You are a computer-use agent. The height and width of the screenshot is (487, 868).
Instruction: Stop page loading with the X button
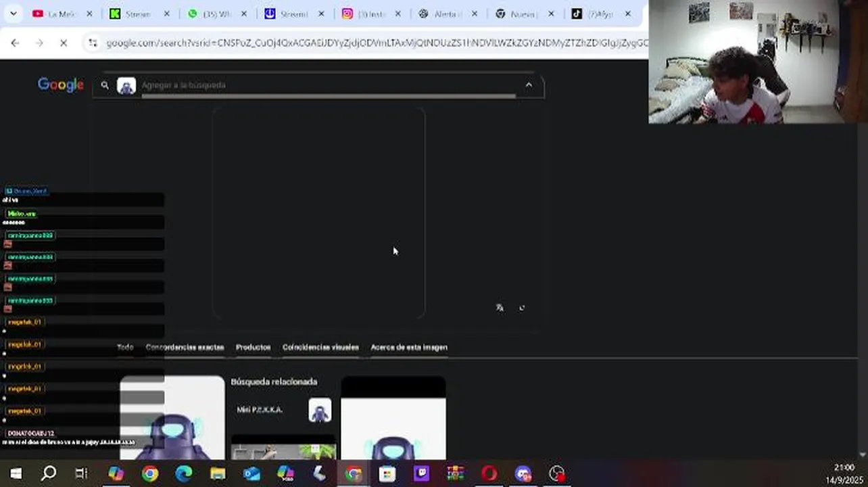click(x=64, y=43)
